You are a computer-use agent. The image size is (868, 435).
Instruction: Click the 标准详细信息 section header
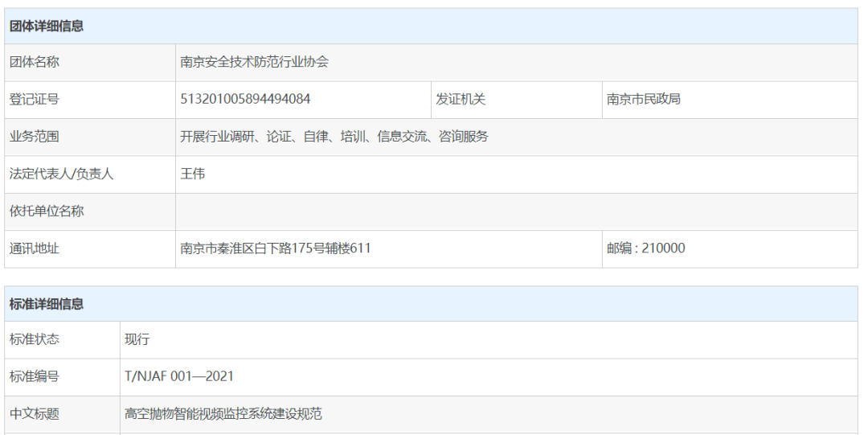(x=47, y=304)
